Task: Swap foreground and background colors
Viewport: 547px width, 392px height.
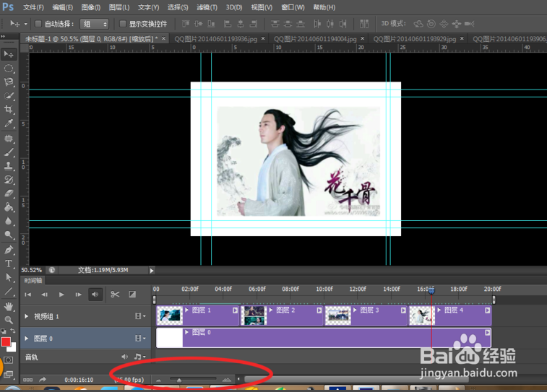Action: coord(13,331)
